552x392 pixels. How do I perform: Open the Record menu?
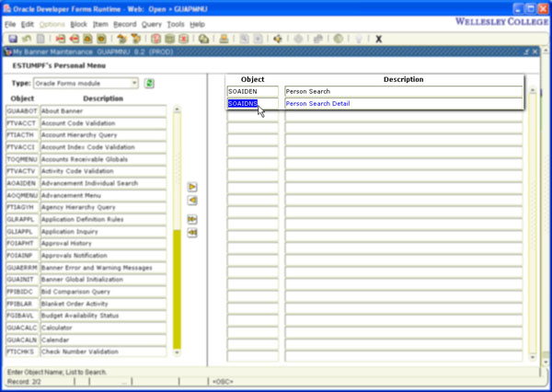pos(124,24)
